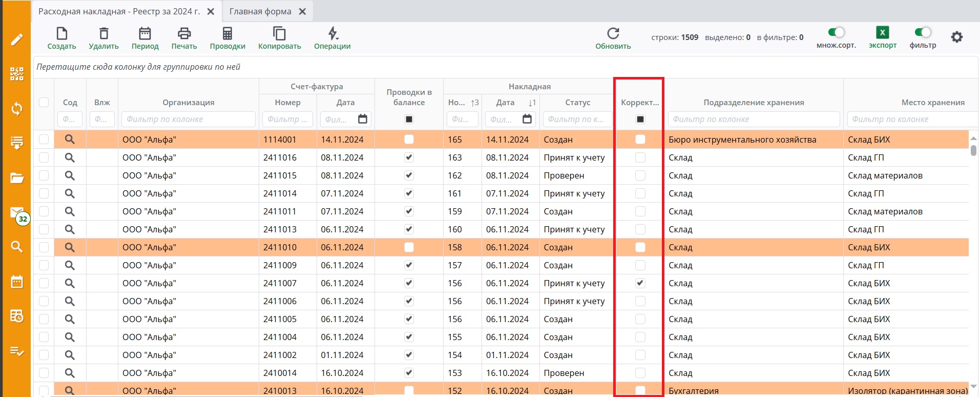Click the Копировать copy icon
980x397 pixels.
(x=279, y=34)
